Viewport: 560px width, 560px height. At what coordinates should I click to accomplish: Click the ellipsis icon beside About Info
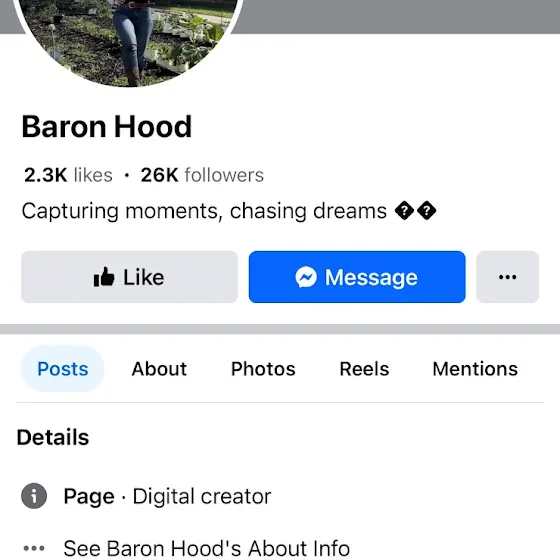point(34,548)
